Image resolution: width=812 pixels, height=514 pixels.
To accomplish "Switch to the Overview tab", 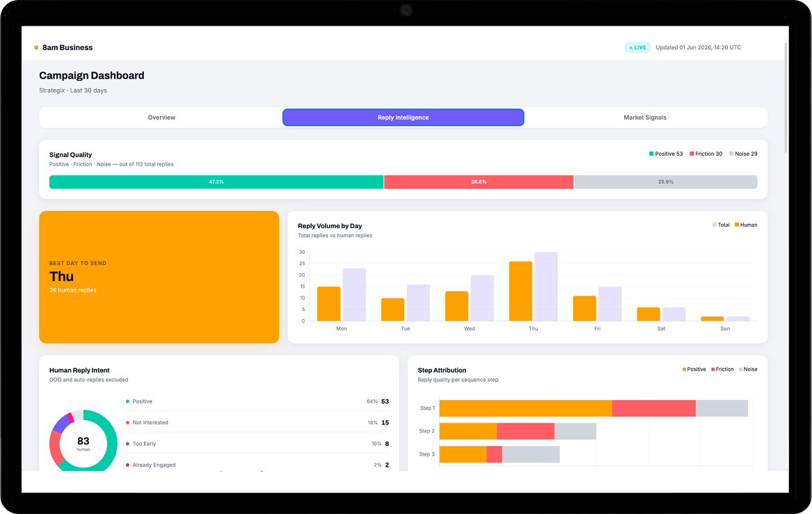I will point(161,118).
